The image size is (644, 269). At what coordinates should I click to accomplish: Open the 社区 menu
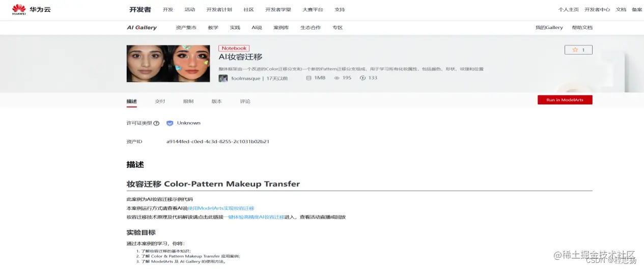(x=249, y=10)
